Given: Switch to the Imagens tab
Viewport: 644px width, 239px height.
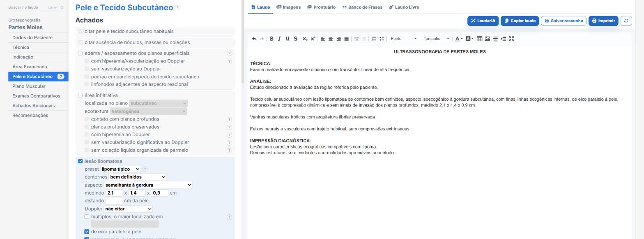Looking at the screenshot, I should coord(289,7).
